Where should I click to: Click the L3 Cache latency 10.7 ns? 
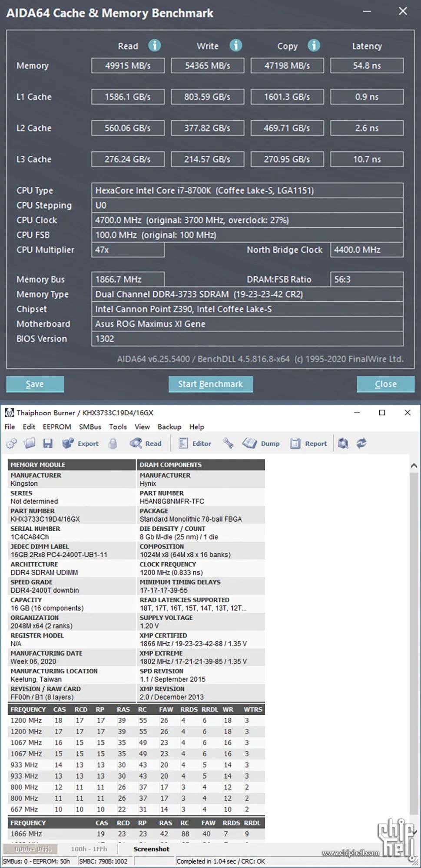point(367,159)
